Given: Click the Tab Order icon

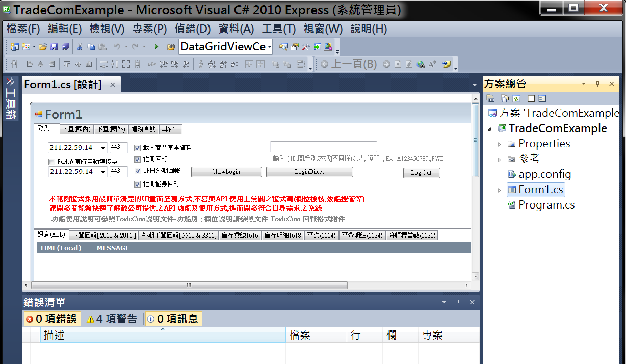Looking at the screenshot, I should [x=301, y=64].
